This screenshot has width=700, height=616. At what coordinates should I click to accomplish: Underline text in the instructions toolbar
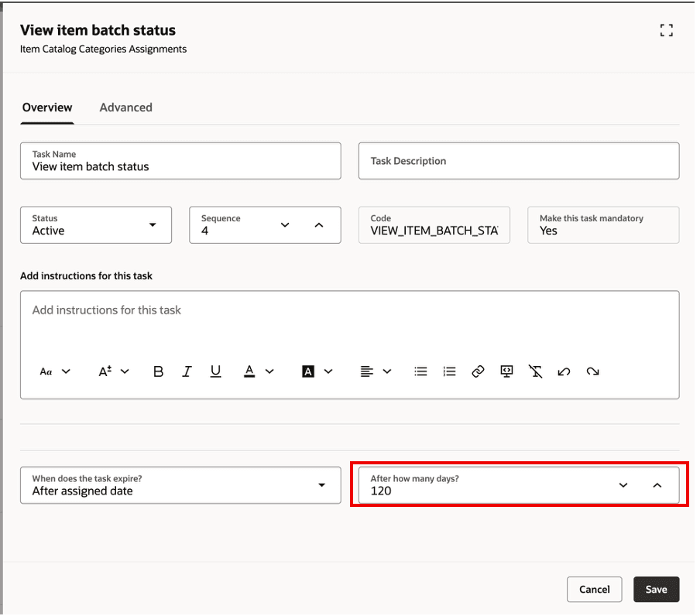tap(216, 371)
